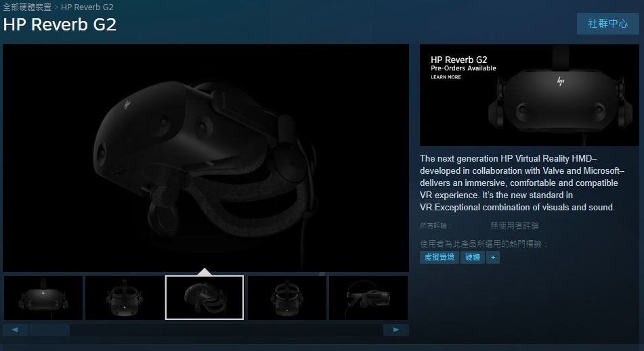Select the highlighted third headset thumbnail

[x=205, y=298]
